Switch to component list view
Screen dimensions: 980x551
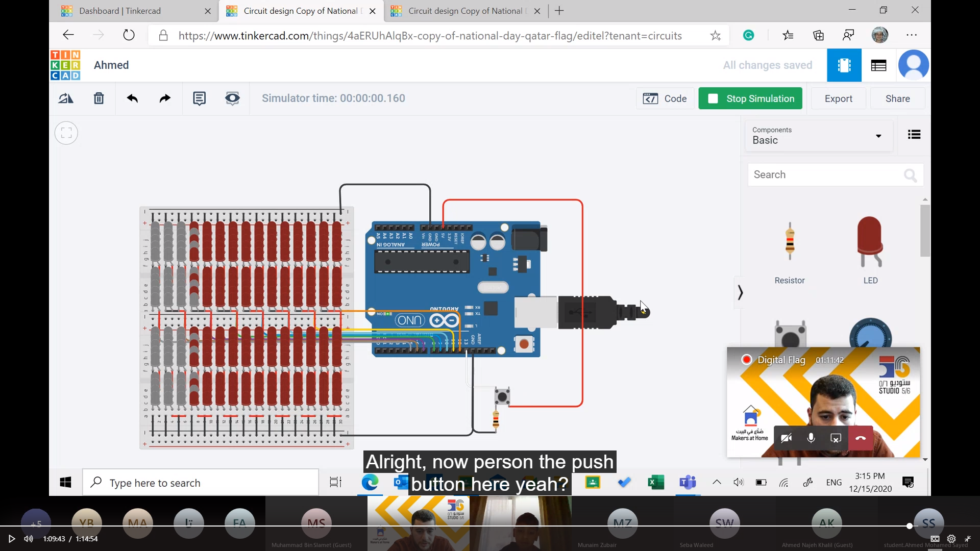click(x=878, y=65)
